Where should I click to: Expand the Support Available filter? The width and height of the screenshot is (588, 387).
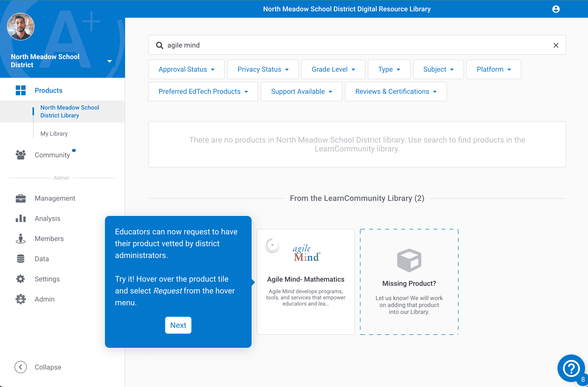pyautogui.click(x=301, y=92)
